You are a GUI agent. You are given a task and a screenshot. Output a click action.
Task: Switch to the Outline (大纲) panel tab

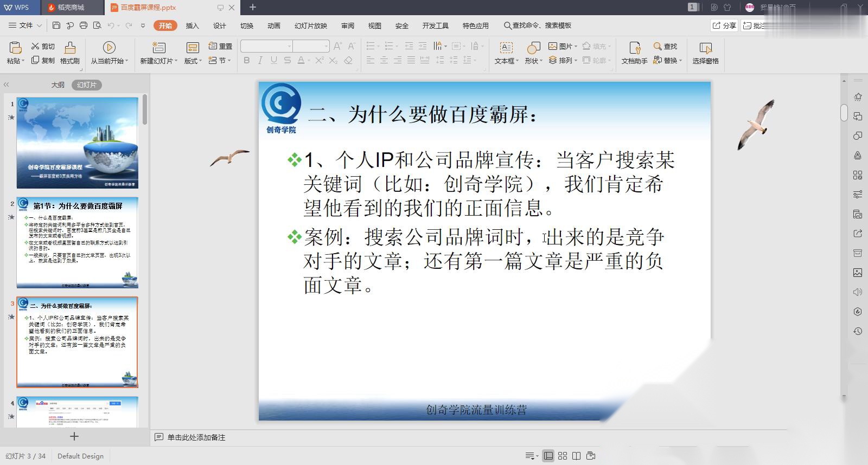click(x=58, y=85)
